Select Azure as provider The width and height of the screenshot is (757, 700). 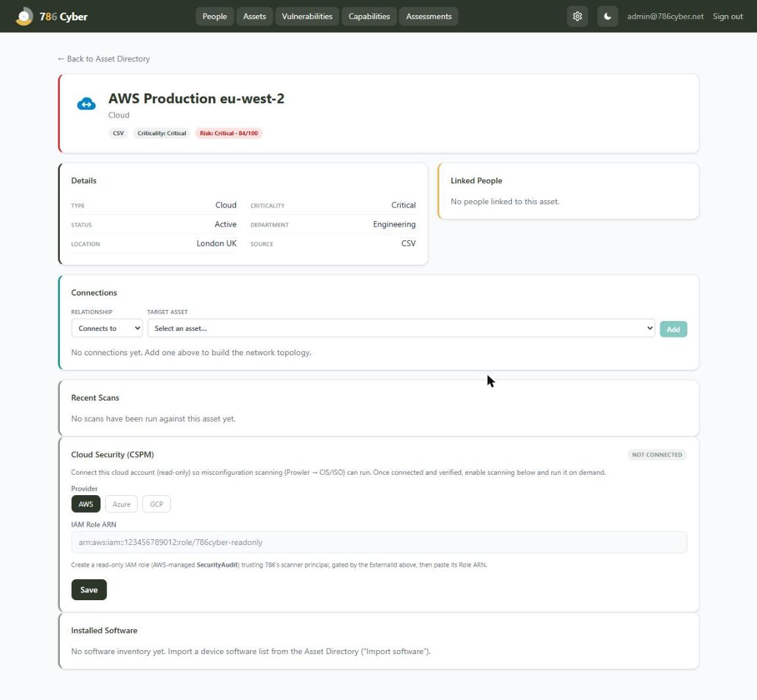(x=121, y=504)
